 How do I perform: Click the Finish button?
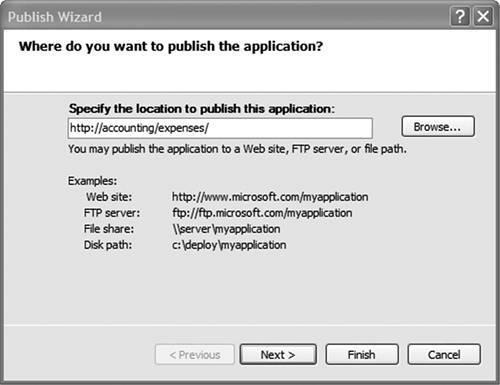tap(362, 355)
